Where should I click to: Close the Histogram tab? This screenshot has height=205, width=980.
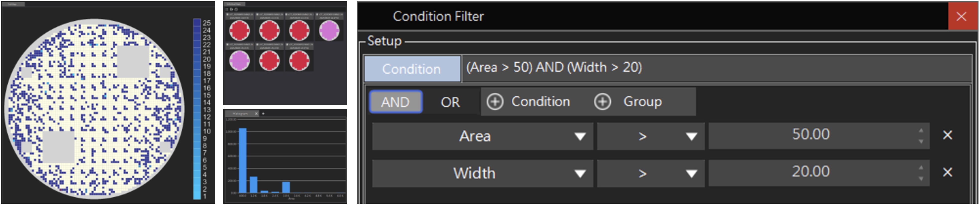click(256, 114)
